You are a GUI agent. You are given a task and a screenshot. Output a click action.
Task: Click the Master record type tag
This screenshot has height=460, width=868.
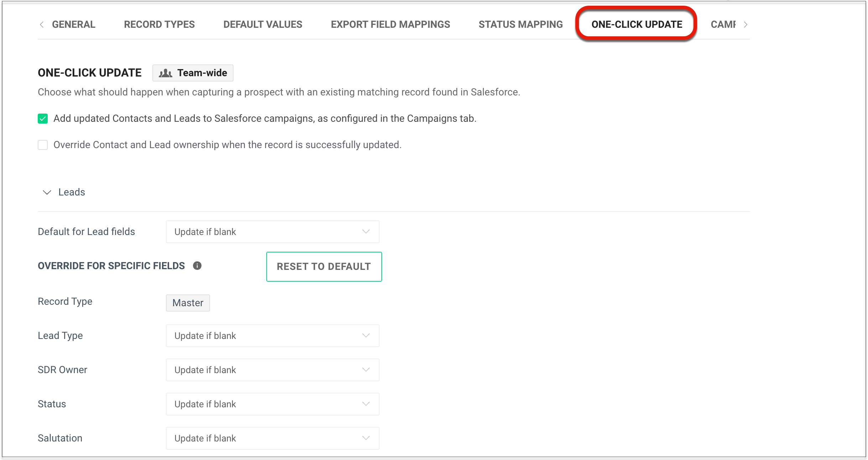188,303
